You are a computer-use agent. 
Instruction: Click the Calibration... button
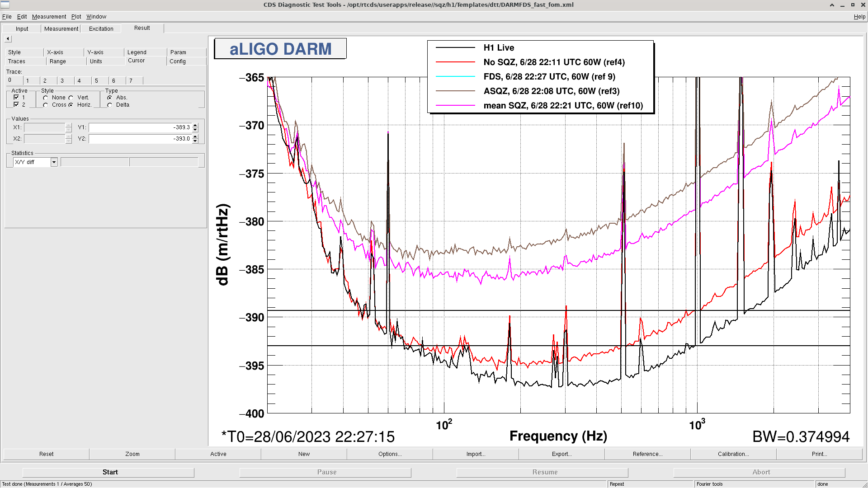click(x=733, y=454)
